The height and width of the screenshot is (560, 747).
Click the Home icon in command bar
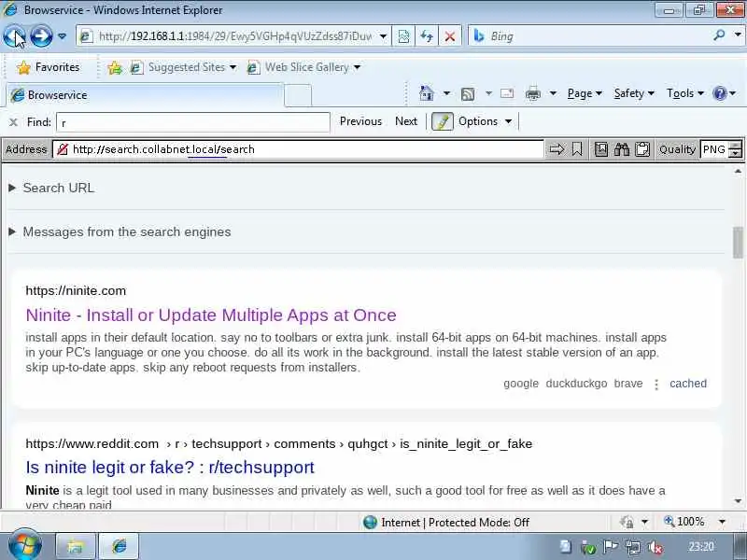click(x=427, y=93)
